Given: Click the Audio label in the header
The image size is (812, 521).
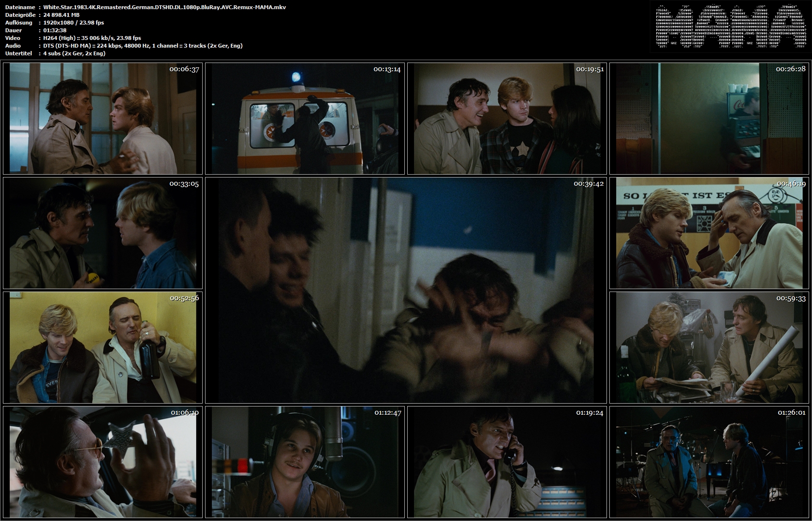Looking at the screenshot, I should coord(13,46).
